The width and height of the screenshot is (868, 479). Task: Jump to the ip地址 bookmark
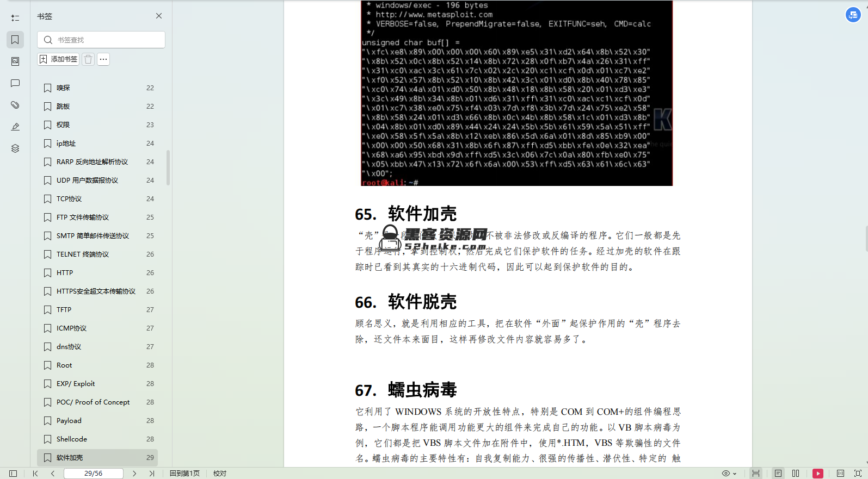pyautogui.click(x=97, y=144)
